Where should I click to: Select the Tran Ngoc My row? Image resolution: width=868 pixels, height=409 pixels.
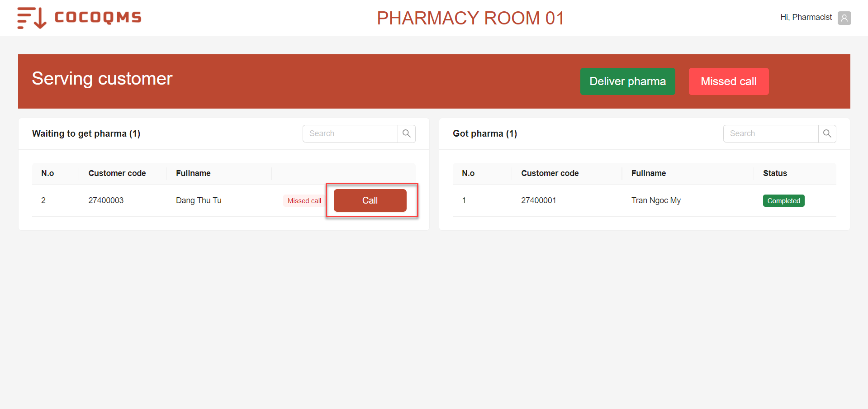point(644,200)
